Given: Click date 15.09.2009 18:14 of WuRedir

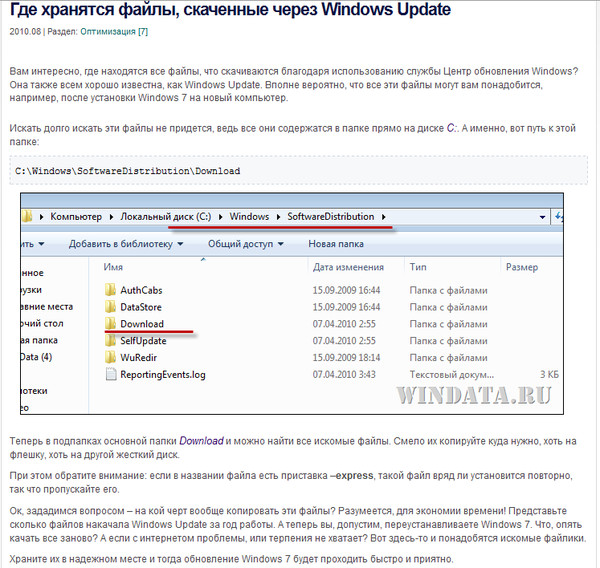Looking at the screenshot, I should [x=346, y=357].
